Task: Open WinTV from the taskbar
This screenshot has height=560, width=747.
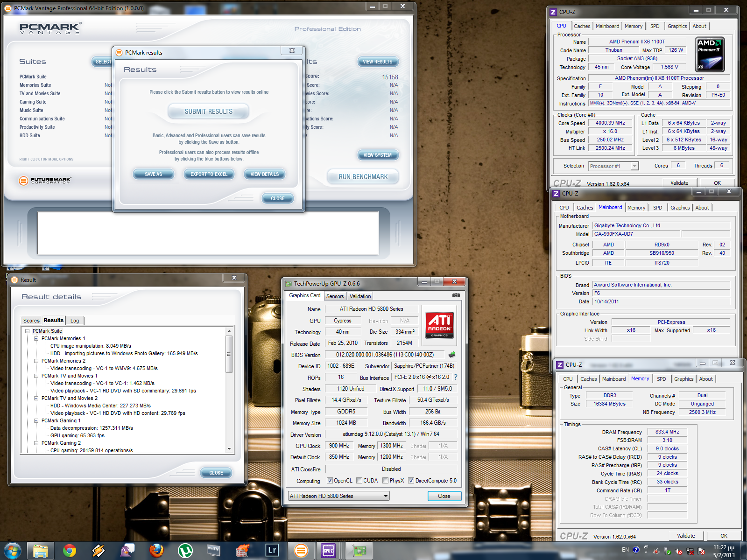Action: click(x=214, y=551)
